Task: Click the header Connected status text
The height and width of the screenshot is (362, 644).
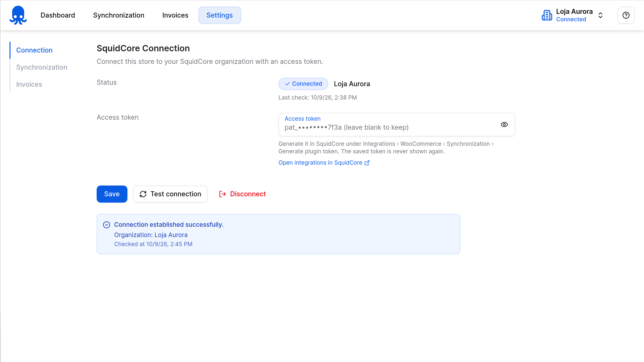Action: [x=571, y=19]
